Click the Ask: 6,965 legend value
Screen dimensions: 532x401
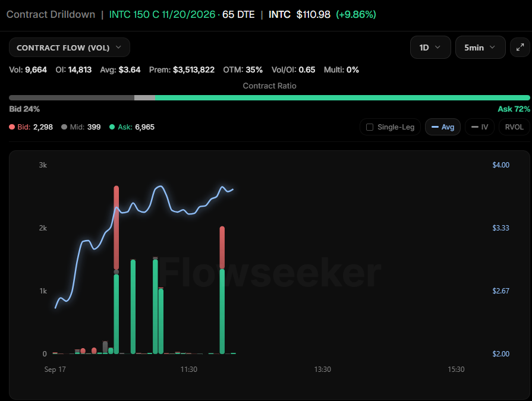(136, 127)
